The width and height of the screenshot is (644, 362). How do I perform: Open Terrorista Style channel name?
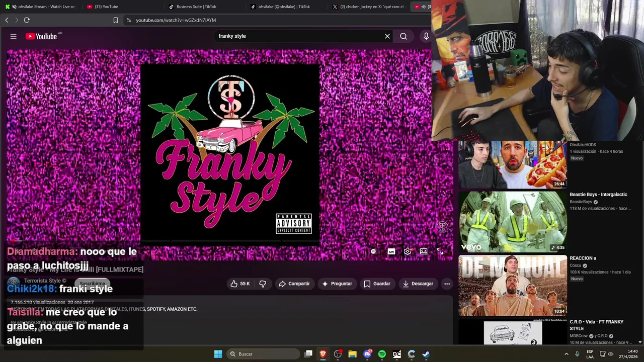click(x=43, y=281)
